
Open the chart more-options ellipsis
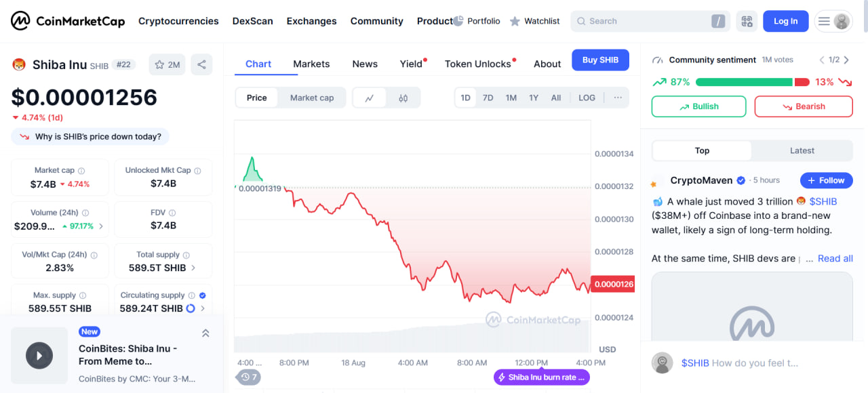click(618, 98)
